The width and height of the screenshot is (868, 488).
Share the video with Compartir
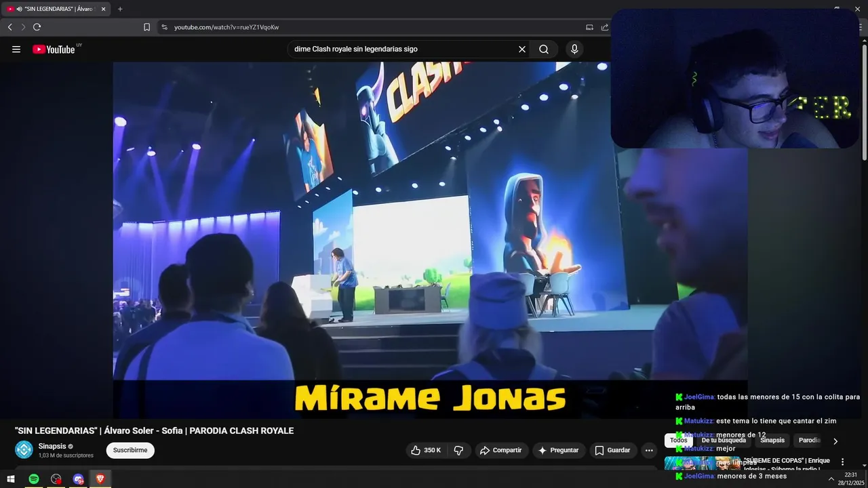pos(500,450)
